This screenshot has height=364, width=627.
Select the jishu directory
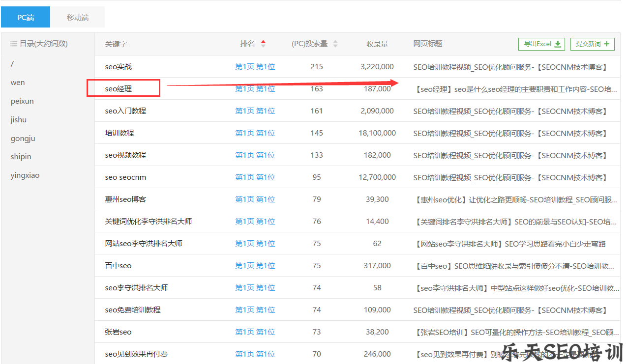click(x=19, y=120)
